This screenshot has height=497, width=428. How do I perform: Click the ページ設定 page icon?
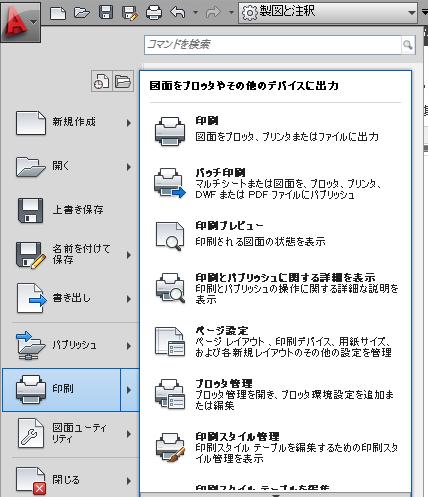[x=170, y=341]
